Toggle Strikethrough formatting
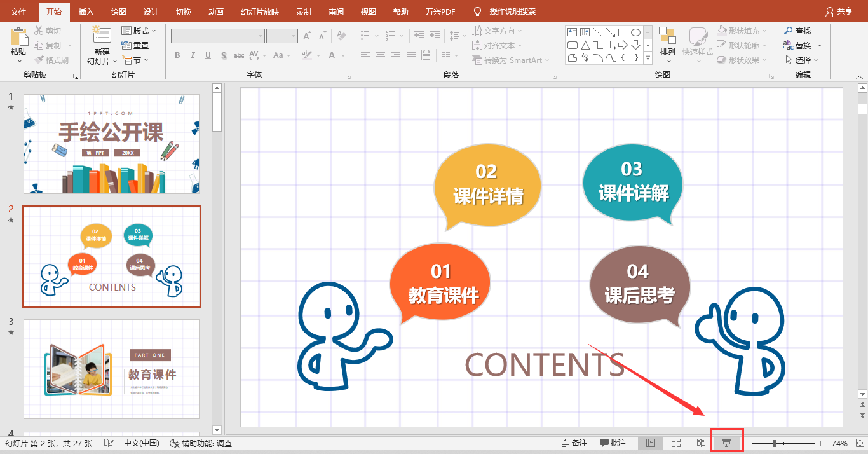Screen dimensions: 868x454 click(239, 55)
